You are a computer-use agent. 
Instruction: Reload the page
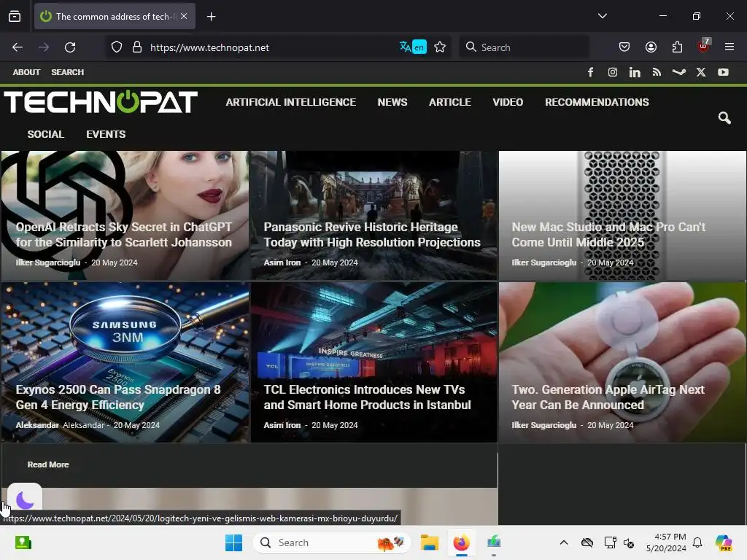click(70, 47)
